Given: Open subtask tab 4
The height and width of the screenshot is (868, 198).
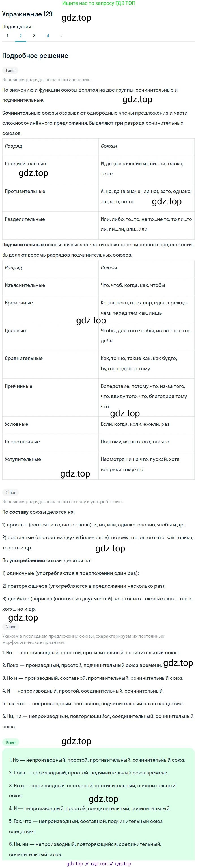Looking at the screenshot, I should pyautogui.click(x=48, y=36).
